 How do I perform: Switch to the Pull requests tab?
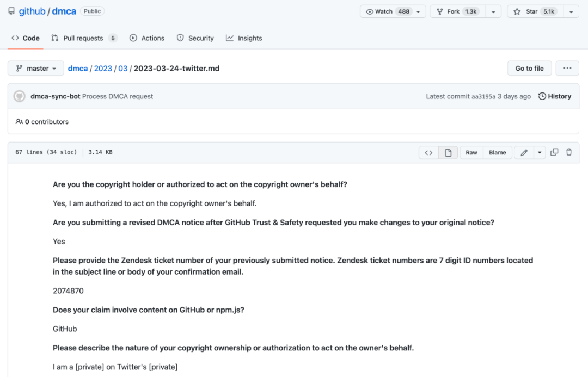pyautogui.click(x=84, y=38)
